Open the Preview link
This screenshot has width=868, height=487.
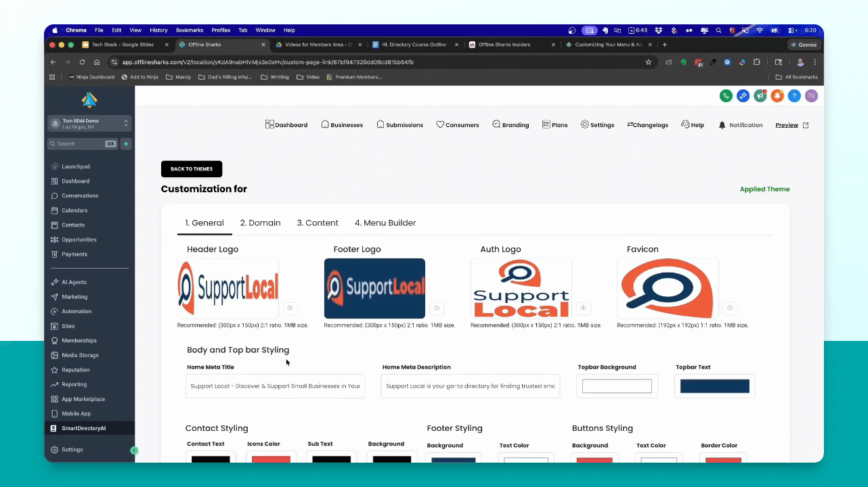point(792,125)
